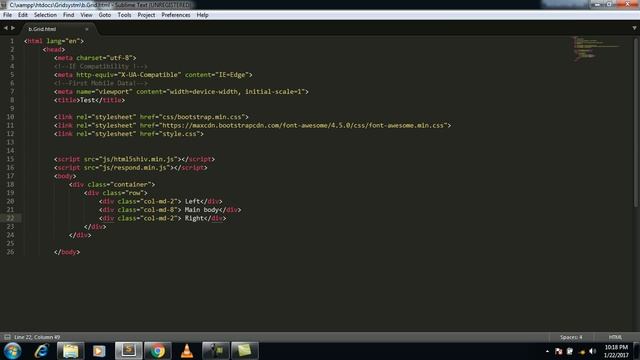Open the Preferences menu
The height and width of the screenshot is (360, 640).
click(x=176, y=15)
